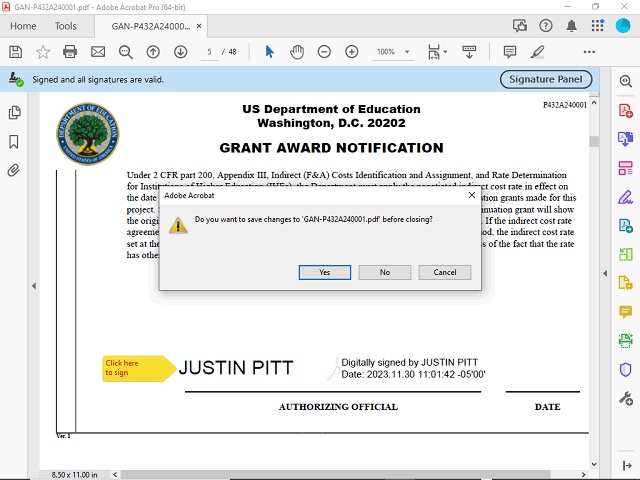Click the current page number field

(209, 52)
